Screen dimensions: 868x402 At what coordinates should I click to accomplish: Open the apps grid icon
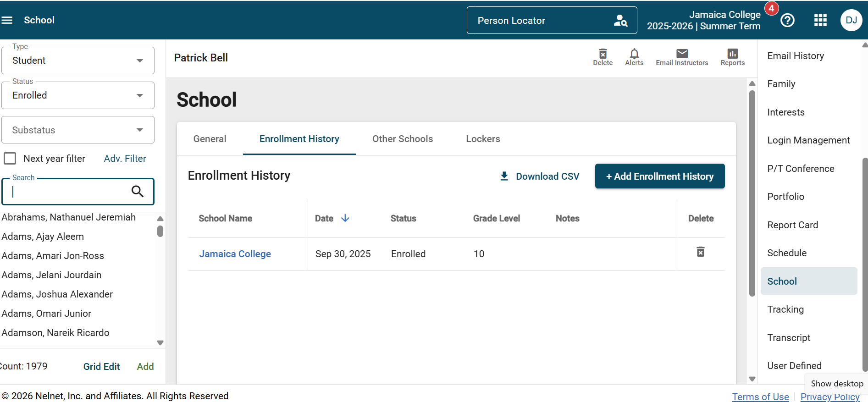820,20
